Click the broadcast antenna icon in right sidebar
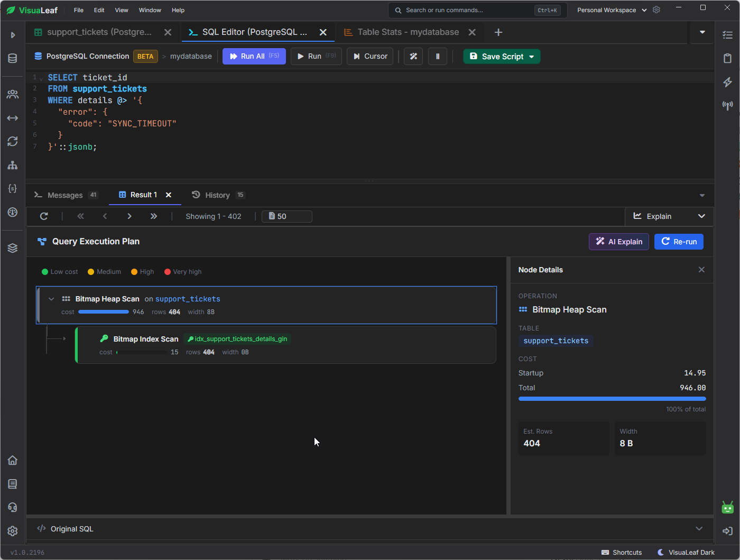This screenshot has height=560, width=740. [728, 105]
